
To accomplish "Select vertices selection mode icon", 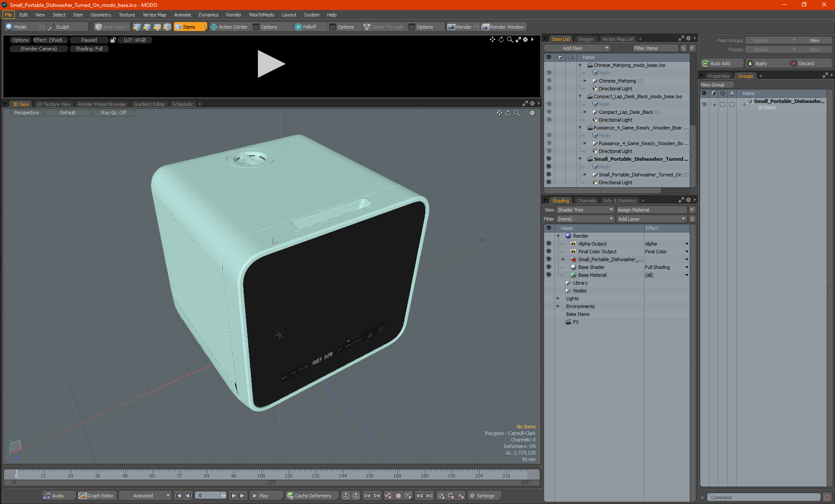I will tap(137, 27).
